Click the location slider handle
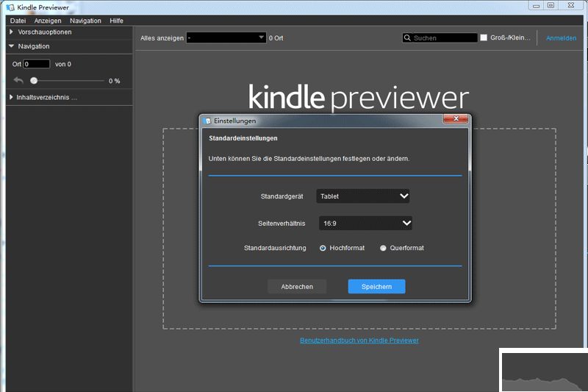This screenshot has height=392, width=588. (x=34, y=81)
